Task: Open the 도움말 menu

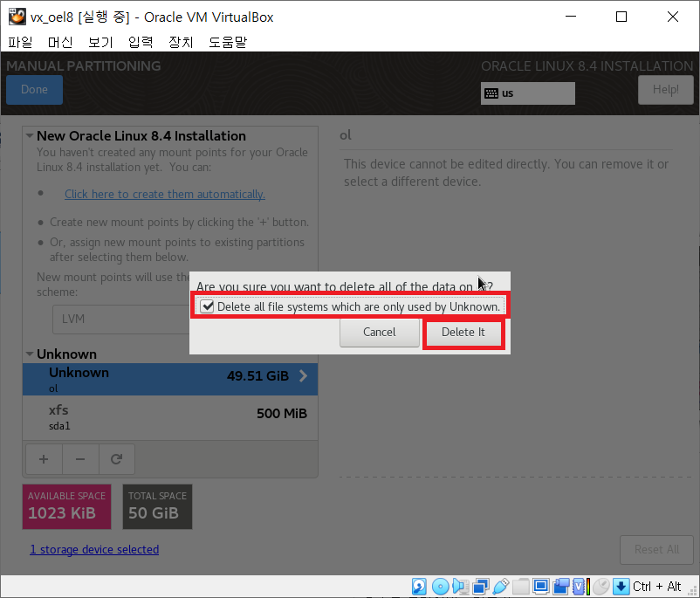Action: (228, 42)
